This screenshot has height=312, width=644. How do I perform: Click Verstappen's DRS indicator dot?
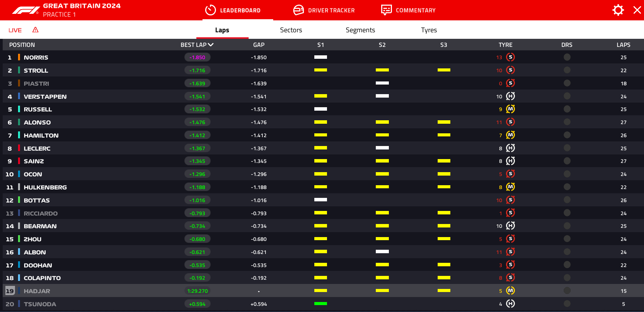[567, 96]
